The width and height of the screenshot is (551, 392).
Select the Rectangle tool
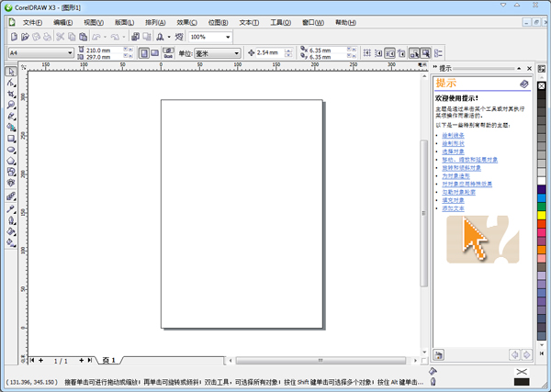[11, 139]
